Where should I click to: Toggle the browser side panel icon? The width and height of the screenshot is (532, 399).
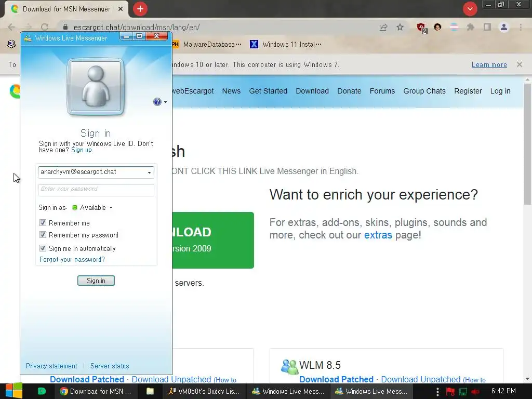coord(487,27)
